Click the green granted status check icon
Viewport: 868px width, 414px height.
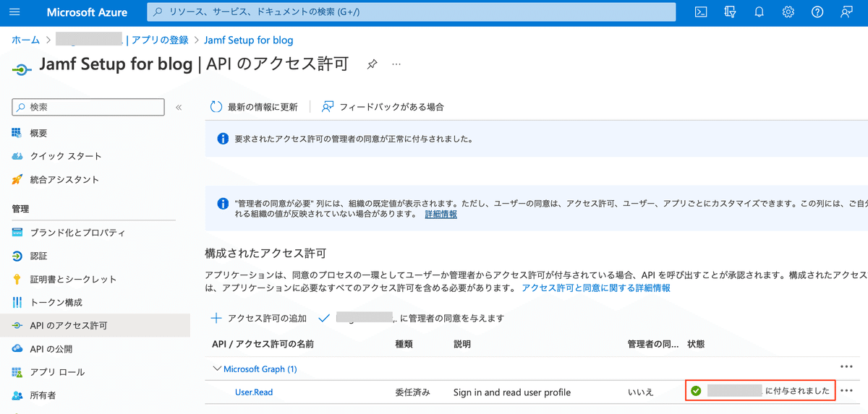(696, 391)
